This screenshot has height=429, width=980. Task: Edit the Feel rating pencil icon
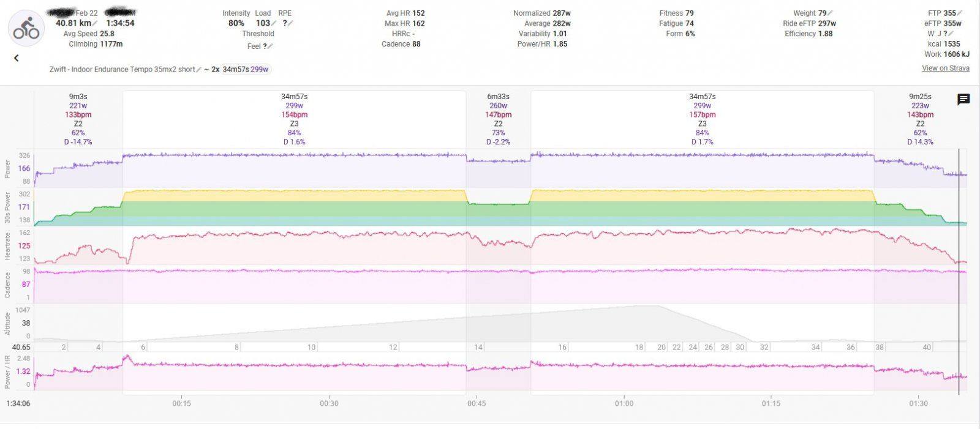[270, 47]
